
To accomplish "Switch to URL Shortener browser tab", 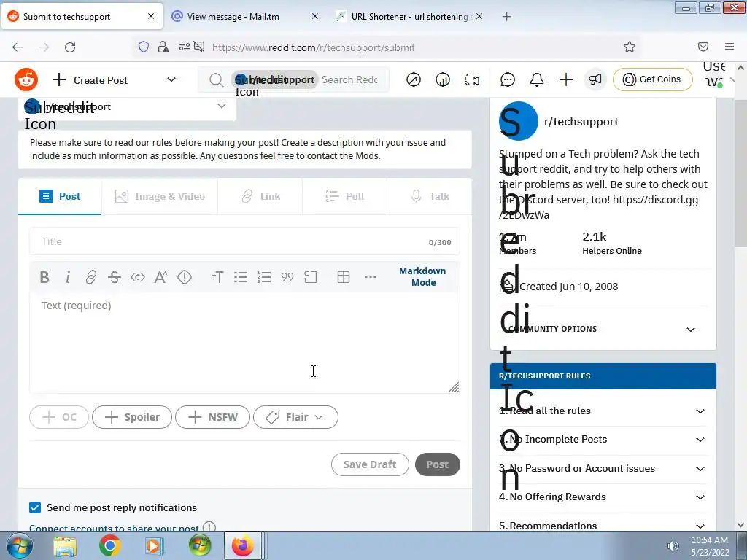I will (x=409, y=16).
